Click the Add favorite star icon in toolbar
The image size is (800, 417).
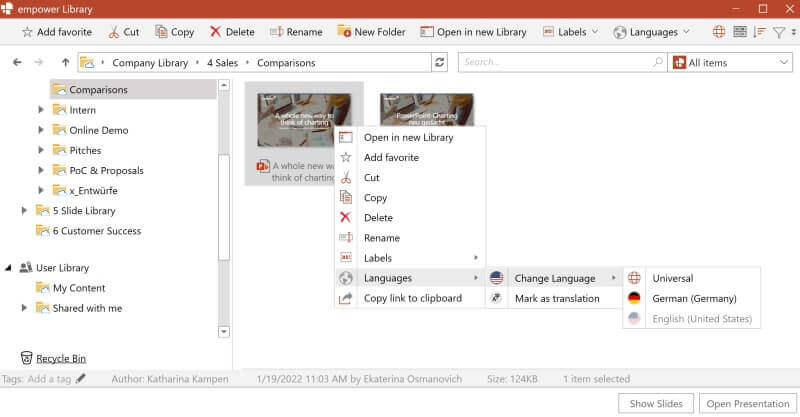coord(27,32)
